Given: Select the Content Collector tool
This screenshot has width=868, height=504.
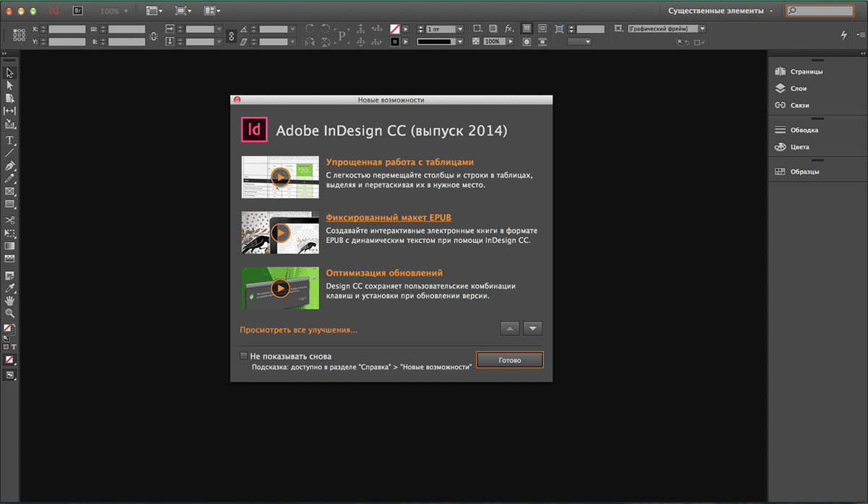Looking at the screenshot, I should [x=10, y=124].
